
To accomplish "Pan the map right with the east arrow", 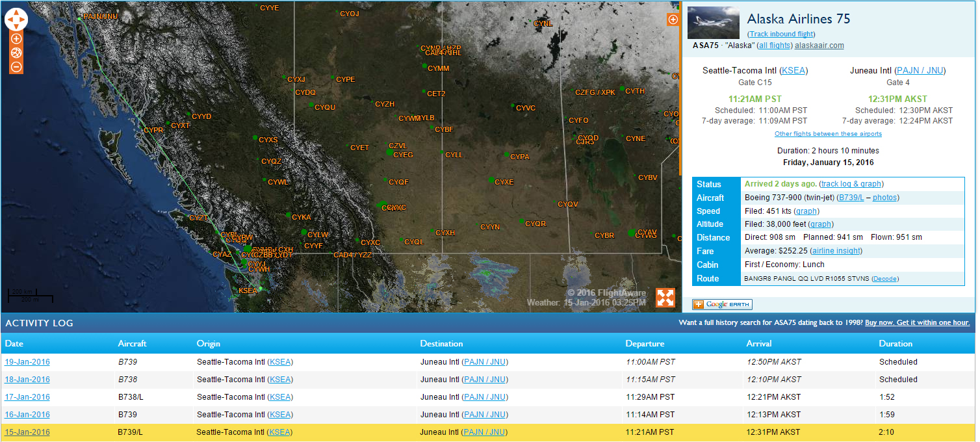I will (23, 19).
